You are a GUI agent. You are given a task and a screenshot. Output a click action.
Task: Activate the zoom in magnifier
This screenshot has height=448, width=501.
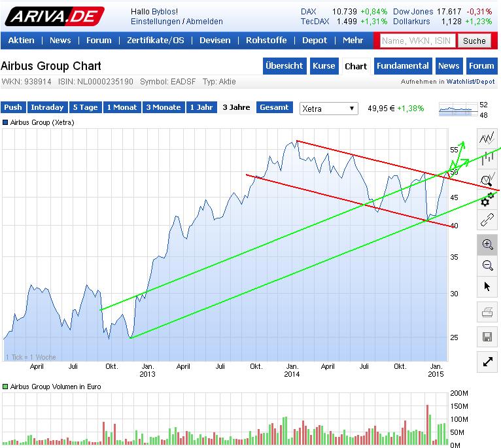pyautogui.click(x=487, y=245)
